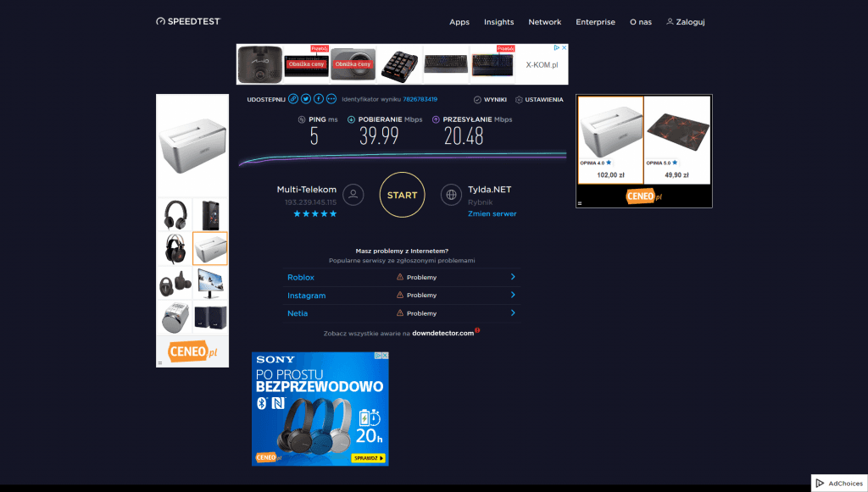Start the speed test
Viewport: 868px width, 492px height.
tap(402, 195)
